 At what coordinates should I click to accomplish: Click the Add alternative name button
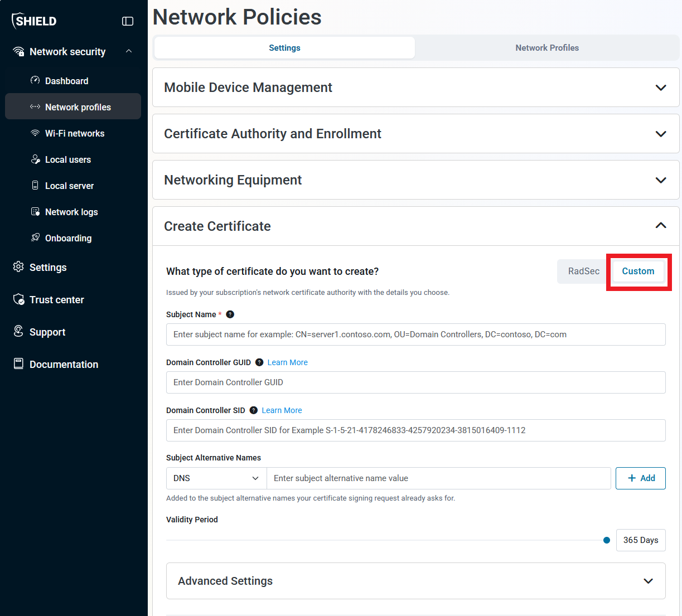click(x=640, y=478)
